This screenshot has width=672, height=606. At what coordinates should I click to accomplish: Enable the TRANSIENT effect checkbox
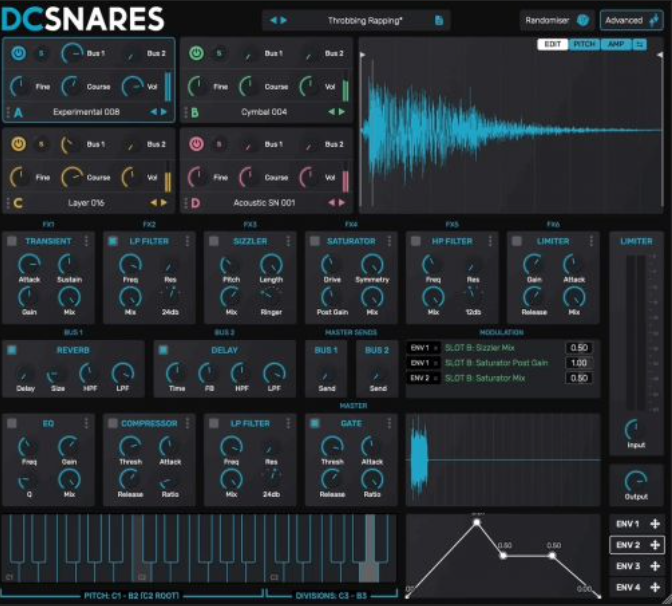point(12,241)
